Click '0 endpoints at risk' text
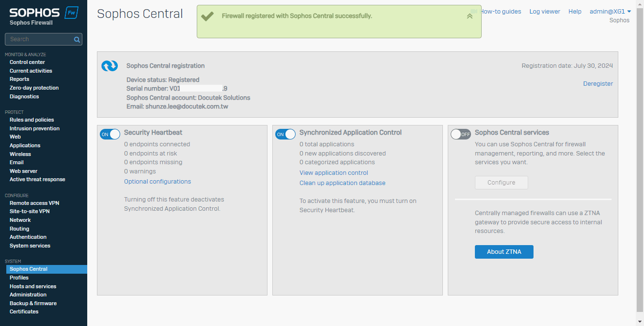Viewport: 644px width, 326px height. coord(151,154)
